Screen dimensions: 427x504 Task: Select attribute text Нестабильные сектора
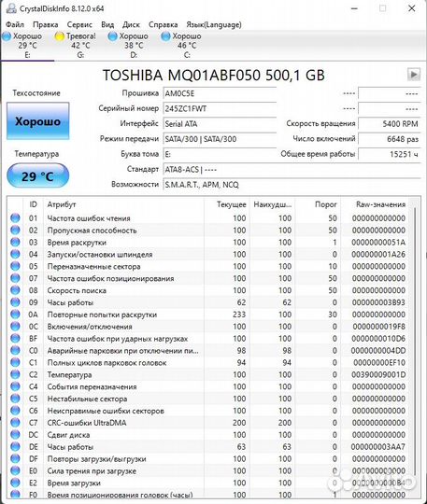(87, 399)
